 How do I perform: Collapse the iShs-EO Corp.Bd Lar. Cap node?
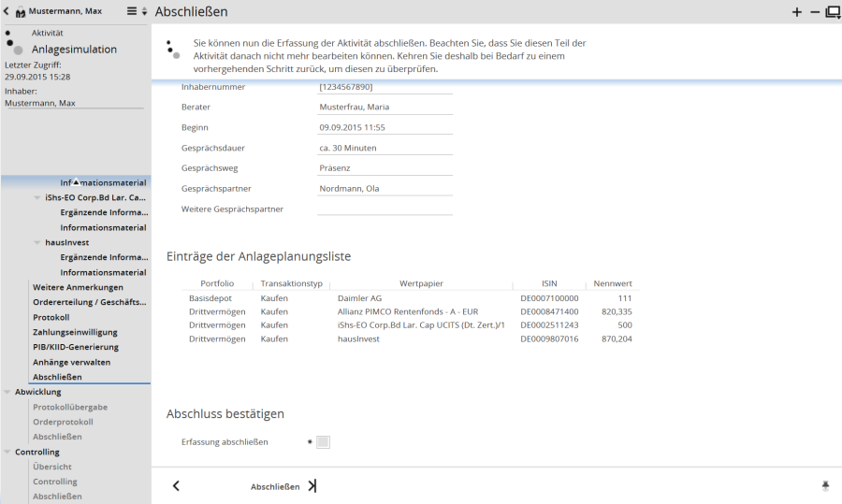tap(37, 198)
